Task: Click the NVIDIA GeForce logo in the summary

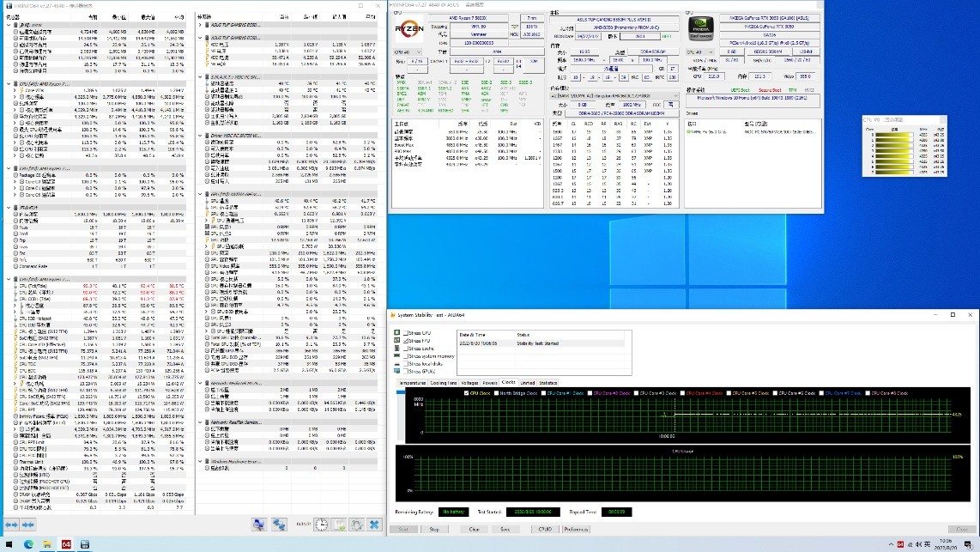Action: (702, 27)
